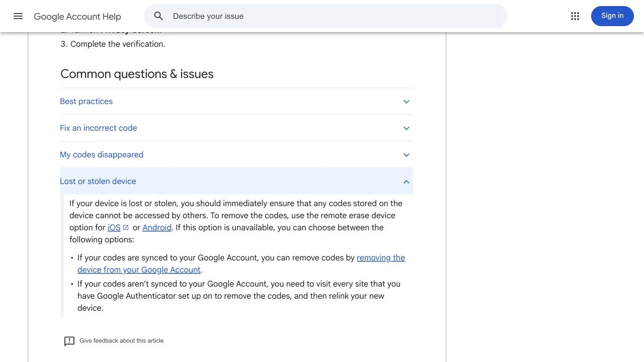The height and width of the screenshot is (362, 644).
Task: Follow removing the device from account link
Action: tap(241, 263)
